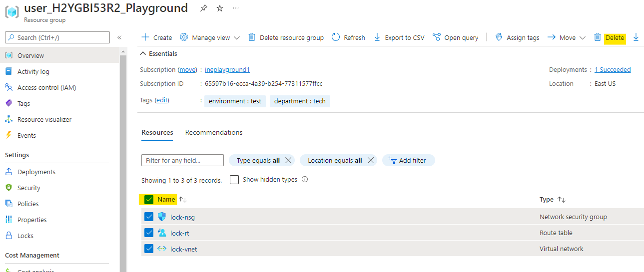Pin the resource group to dashboard
This screenshot has height=272, width=644.
203,8
